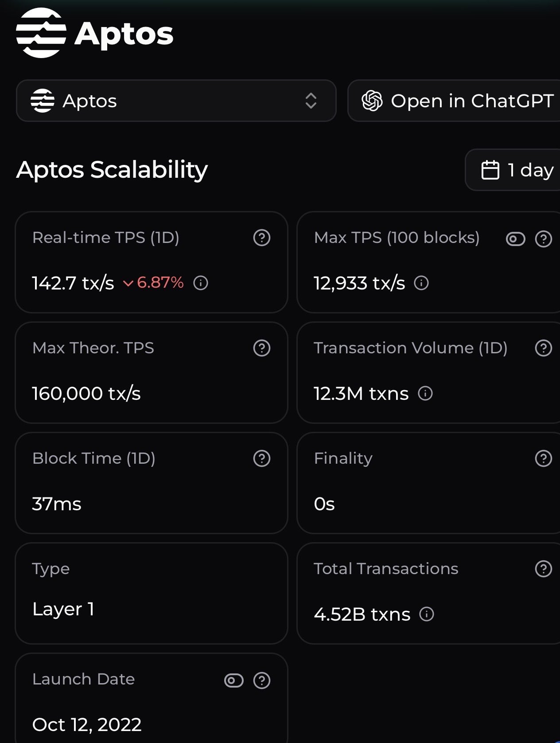
Task: Click help icon on Finality card
Action: 544,458
